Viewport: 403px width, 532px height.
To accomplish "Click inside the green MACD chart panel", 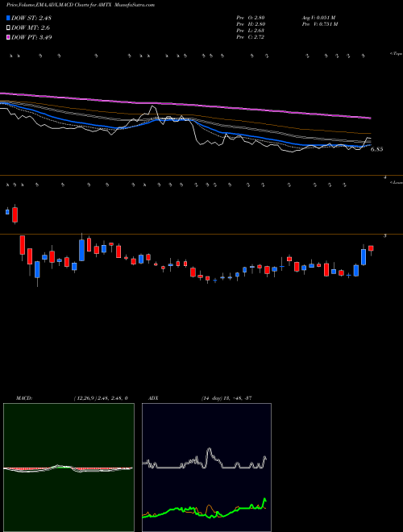I will tap(69, 468).
